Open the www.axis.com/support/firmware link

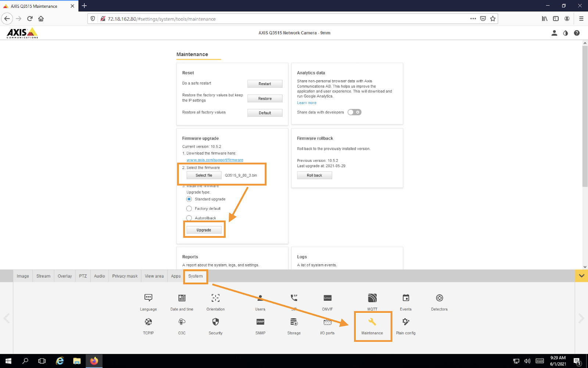coord(215,159)
